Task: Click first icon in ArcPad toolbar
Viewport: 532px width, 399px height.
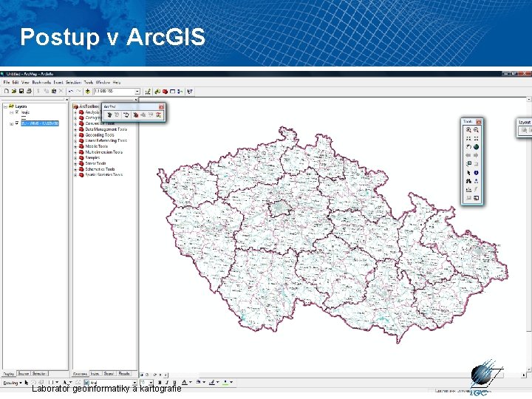Action: pyautogui.click(x=109, y=115)
